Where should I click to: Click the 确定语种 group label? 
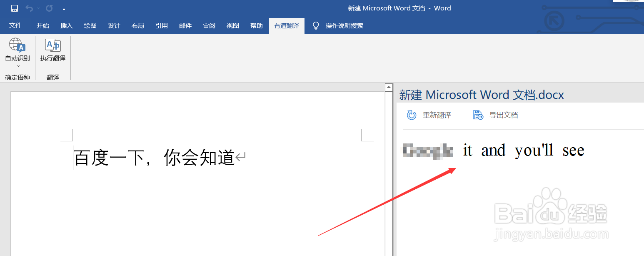point(17,77)
